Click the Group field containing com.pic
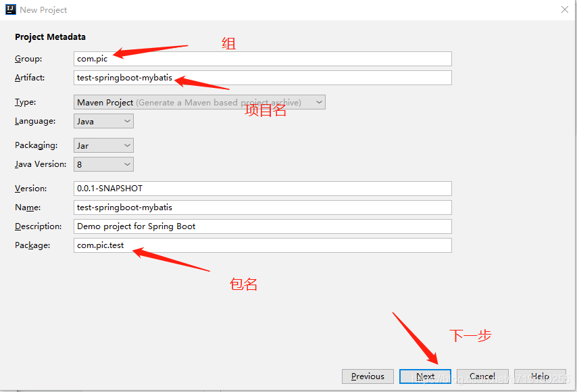This screenshot has height=392, width=577. (x=262, y=59)
